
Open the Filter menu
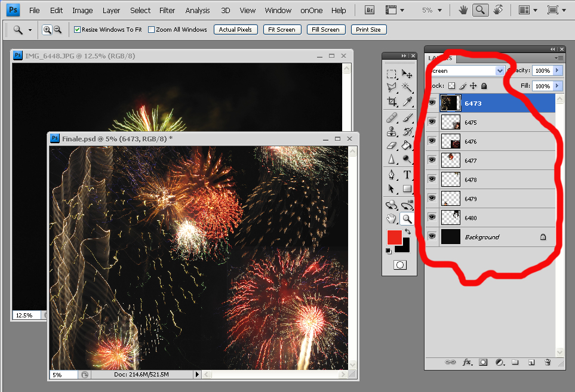point(167,10)
